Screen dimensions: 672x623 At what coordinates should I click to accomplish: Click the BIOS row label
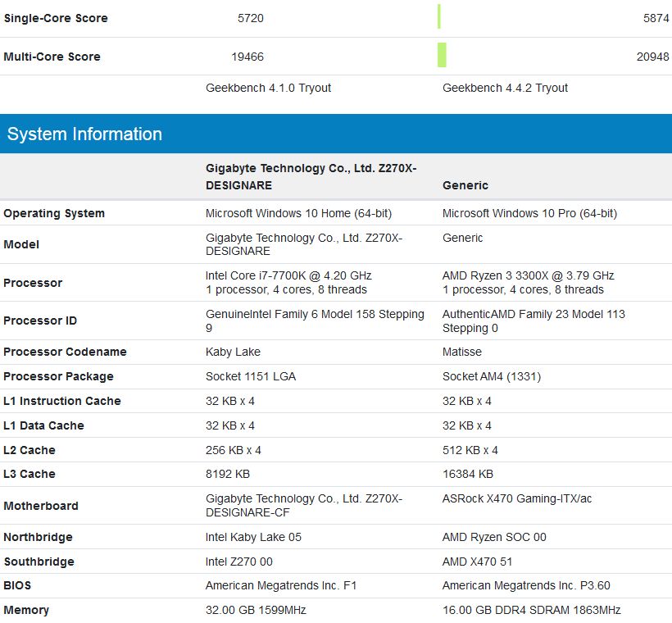17,585
